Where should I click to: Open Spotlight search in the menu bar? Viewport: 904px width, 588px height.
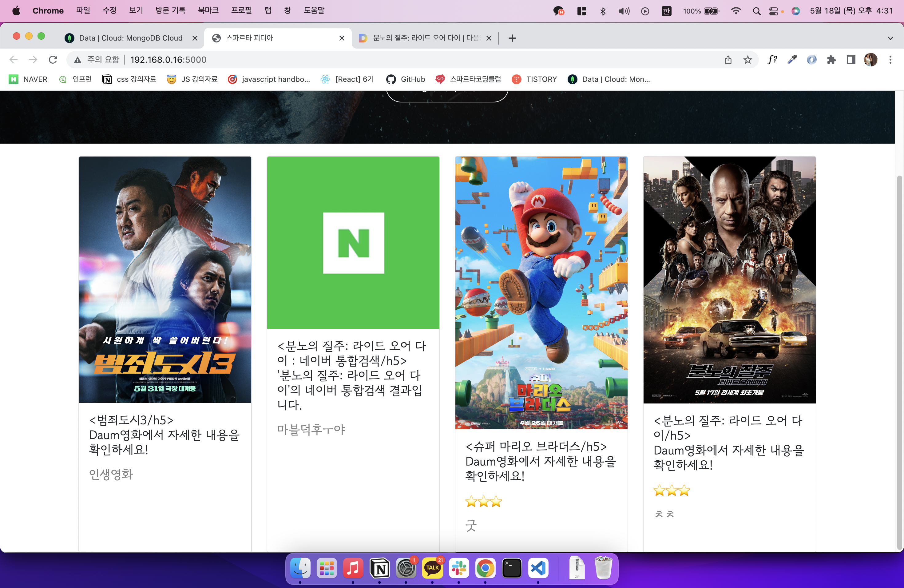(x=756, y=11)
